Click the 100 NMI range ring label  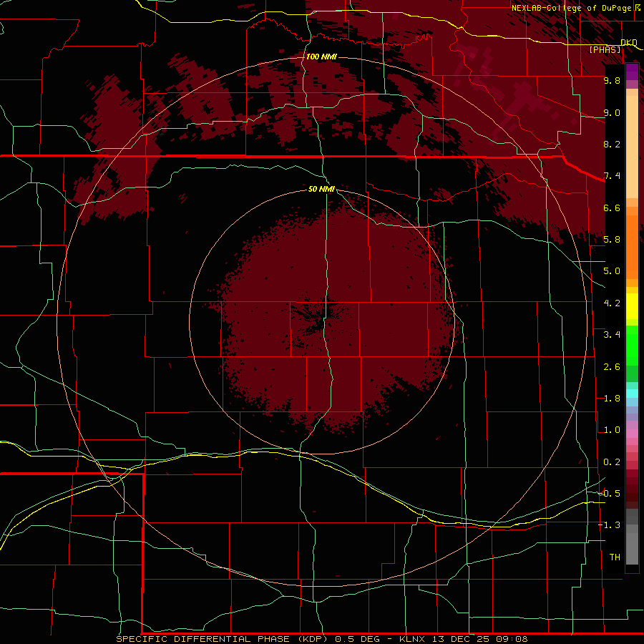pyautogui.click(x=321, y=57)
